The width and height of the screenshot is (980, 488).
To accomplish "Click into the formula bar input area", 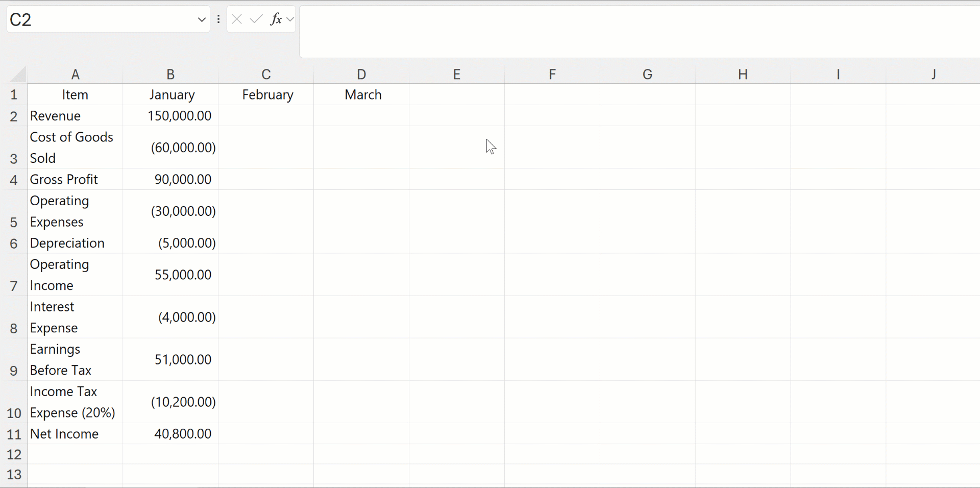I will tap(638, 32).
